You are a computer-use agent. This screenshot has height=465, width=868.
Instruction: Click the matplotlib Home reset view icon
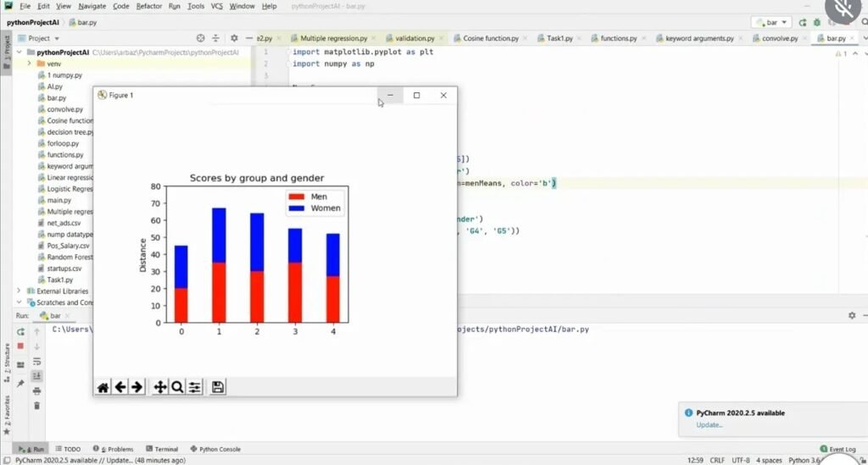(x=103, y=387)
